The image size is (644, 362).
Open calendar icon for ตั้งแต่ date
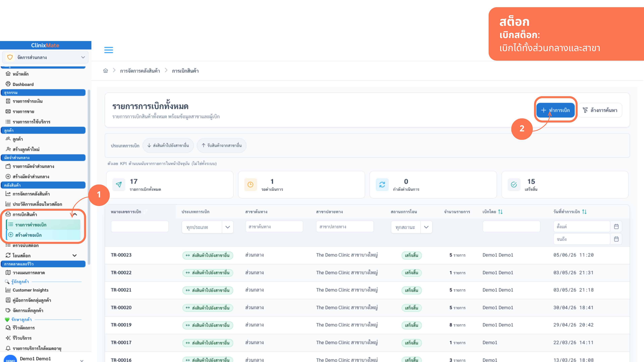pyautogui.click(x=616, y=227)
